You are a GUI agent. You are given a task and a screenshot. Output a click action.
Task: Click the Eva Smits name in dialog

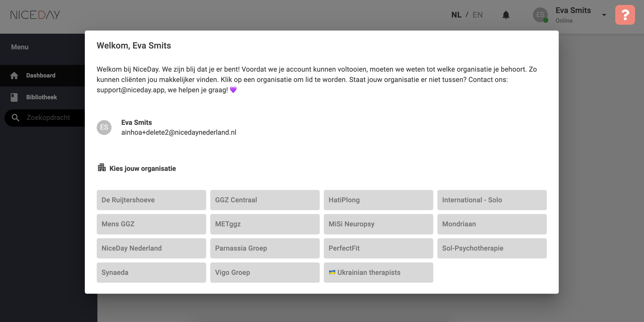136,122
